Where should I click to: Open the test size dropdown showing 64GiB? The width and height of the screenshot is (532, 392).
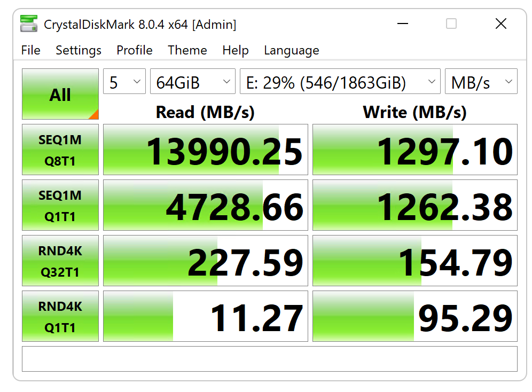pos(192,81)
